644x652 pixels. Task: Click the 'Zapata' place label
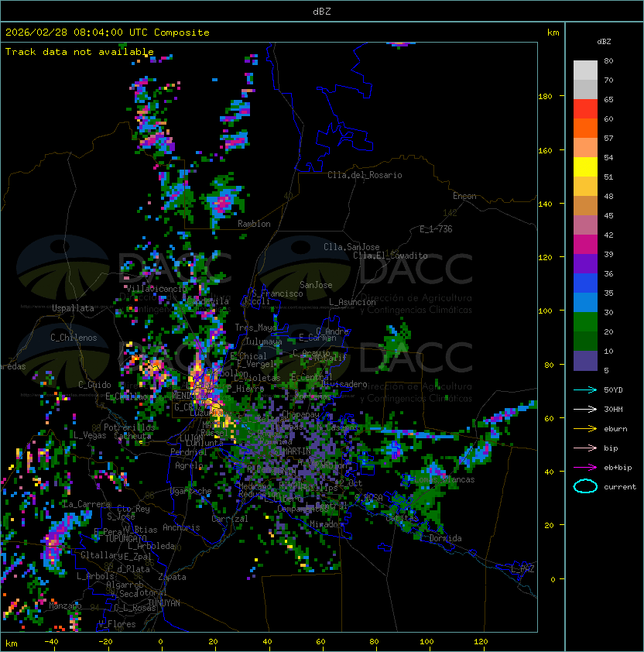172,577
